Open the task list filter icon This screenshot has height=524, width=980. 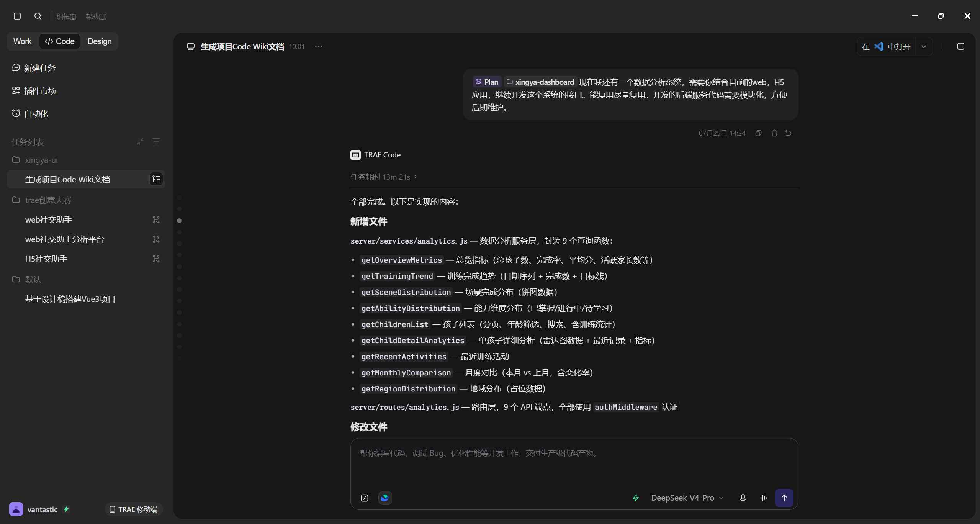[156, 142]
